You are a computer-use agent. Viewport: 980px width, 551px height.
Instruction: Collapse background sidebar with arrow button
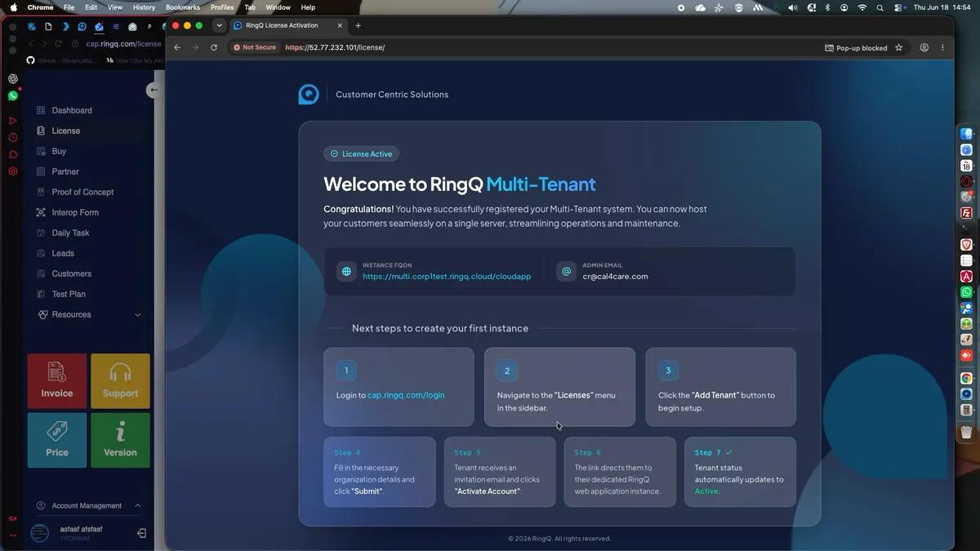point(153,91)
